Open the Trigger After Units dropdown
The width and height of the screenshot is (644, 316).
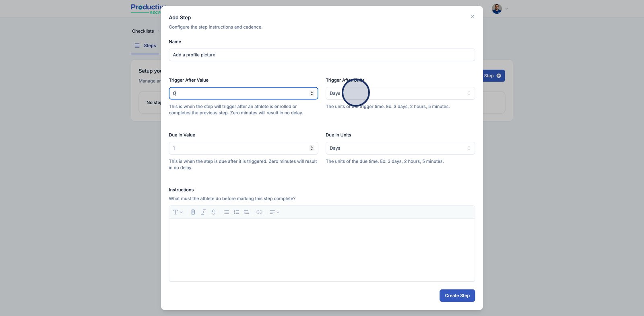click(x=400, y=93)
